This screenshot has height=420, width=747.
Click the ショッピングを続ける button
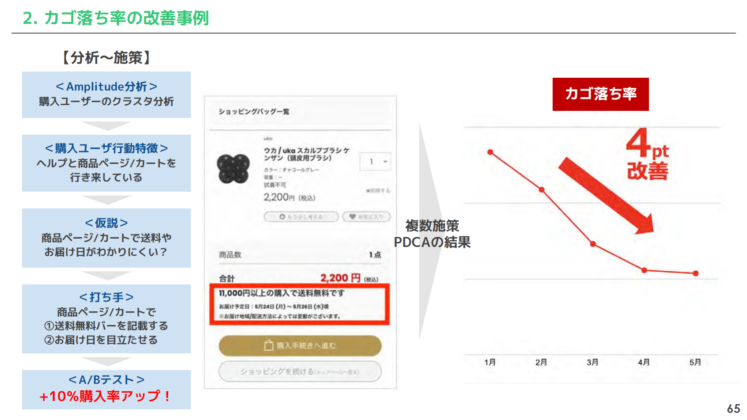point(300,371)
